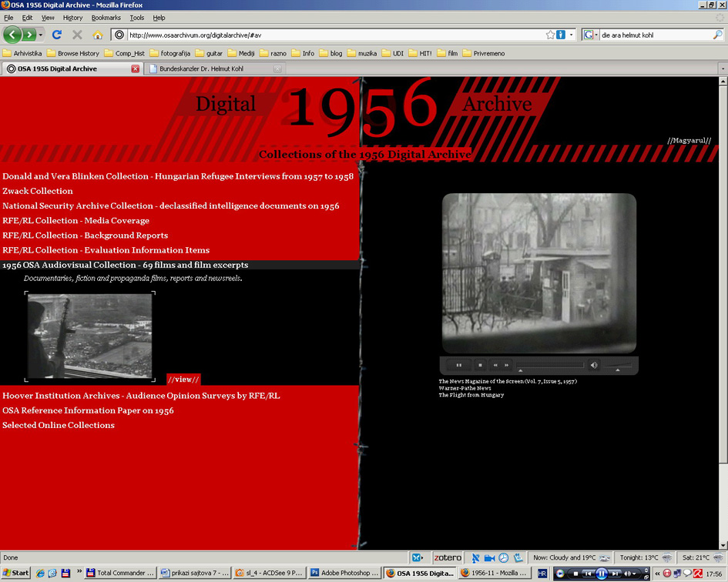Viewport: 728px width, 582px height.
Task: Open the Zwack Collection link
Action: [x=38, y=191]
